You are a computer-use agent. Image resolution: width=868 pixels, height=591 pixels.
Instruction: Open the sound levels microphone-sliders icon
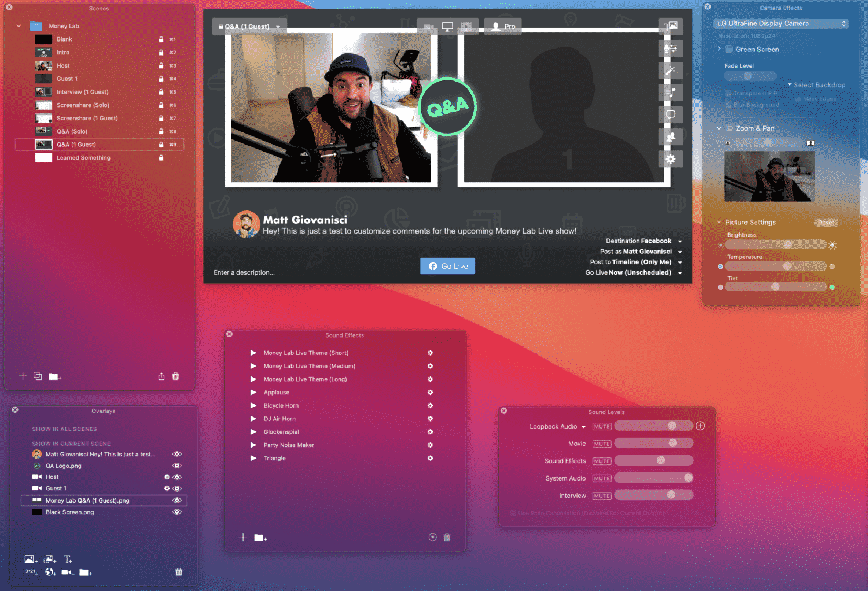pos(671,48)
